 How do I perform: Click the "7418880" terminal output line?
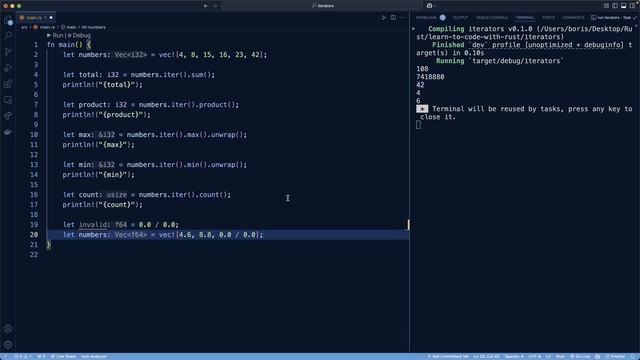tap(430, 77)
